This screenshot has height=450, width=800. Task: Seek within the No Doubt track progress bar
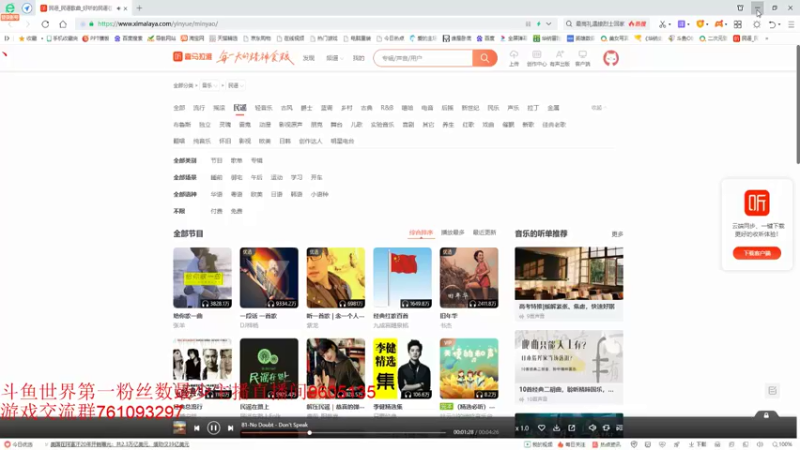(x=343, y=433)
